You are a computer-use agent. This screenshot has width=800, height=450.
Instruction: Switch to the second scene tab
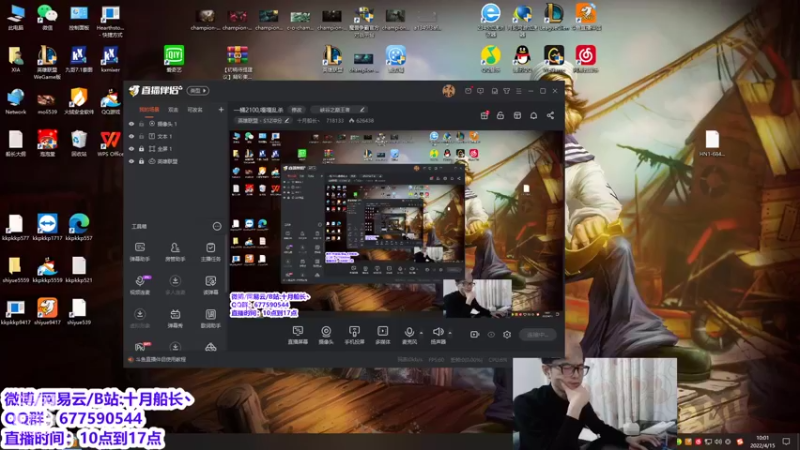point(173,110)
